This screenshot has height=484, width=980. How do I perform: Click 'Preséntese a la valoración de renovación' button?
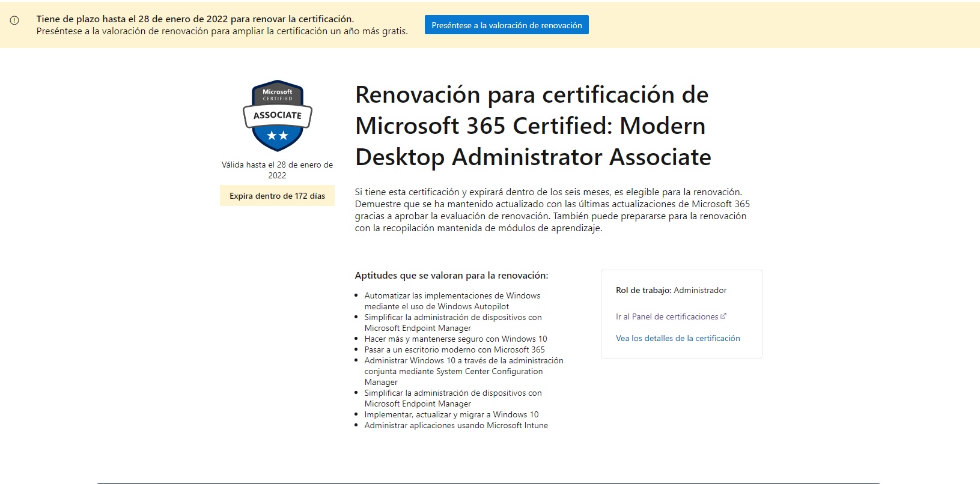[x=507, y=25]
